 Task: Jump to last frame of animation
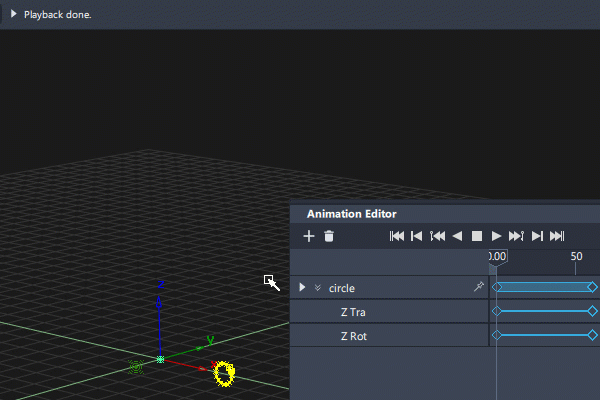coord(557,236)
